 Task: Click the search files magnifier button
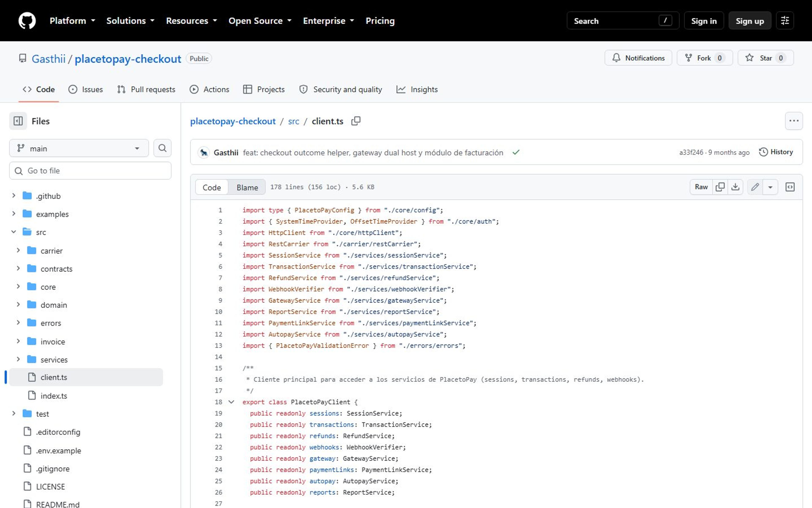[162, 148]
